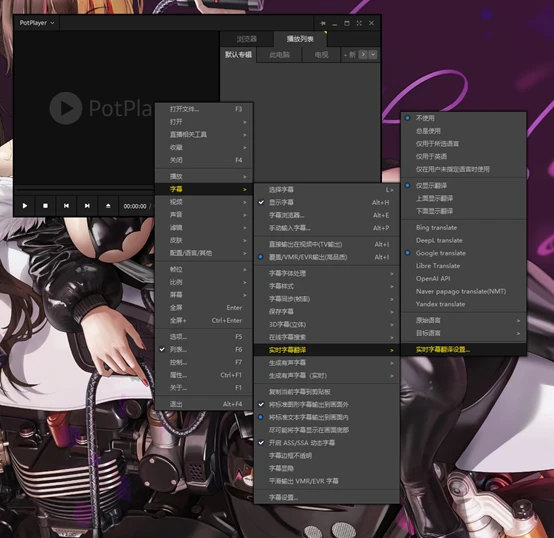This screenshot has height=538, width=554.
Task: Select 上面显示翻译 display option
Action: tap(464, 198)
